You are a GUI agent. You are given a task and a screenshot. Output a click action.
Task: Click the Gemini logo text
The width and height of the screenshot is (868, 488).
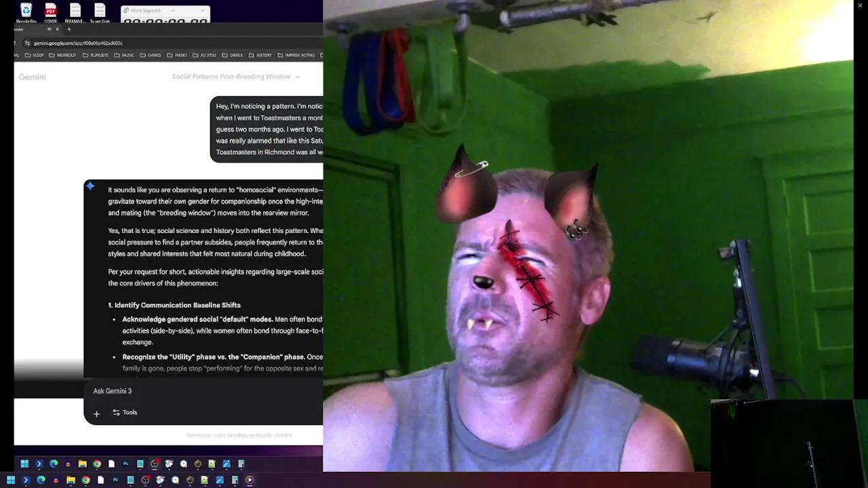coord(32,77)
